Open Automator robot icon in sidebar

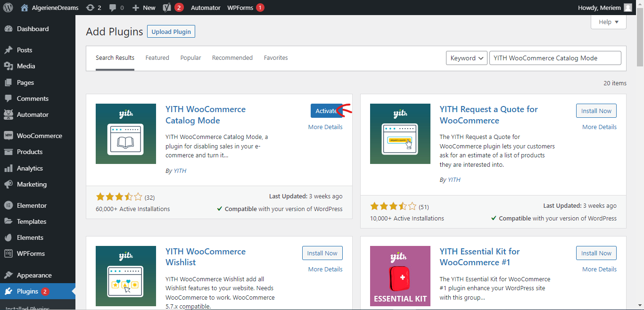tap(8, 114)
